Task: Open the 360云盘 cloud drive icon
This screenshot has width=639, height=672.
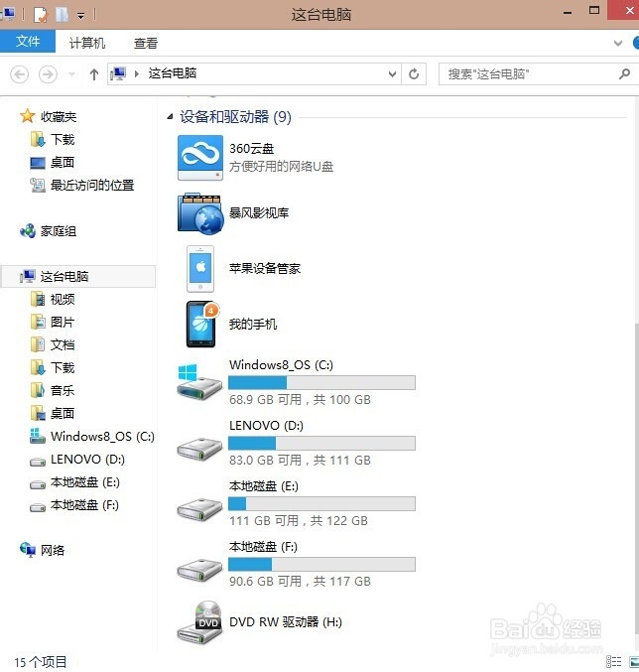Action: 200,158
